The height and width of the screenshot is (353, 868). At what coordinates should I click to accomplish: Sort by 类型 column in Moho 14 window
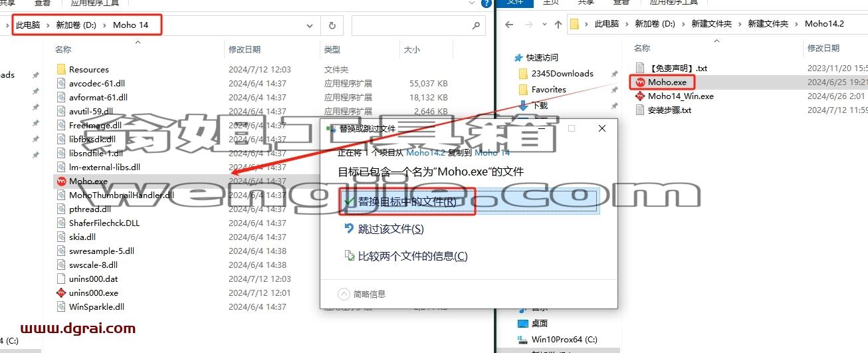332,49
